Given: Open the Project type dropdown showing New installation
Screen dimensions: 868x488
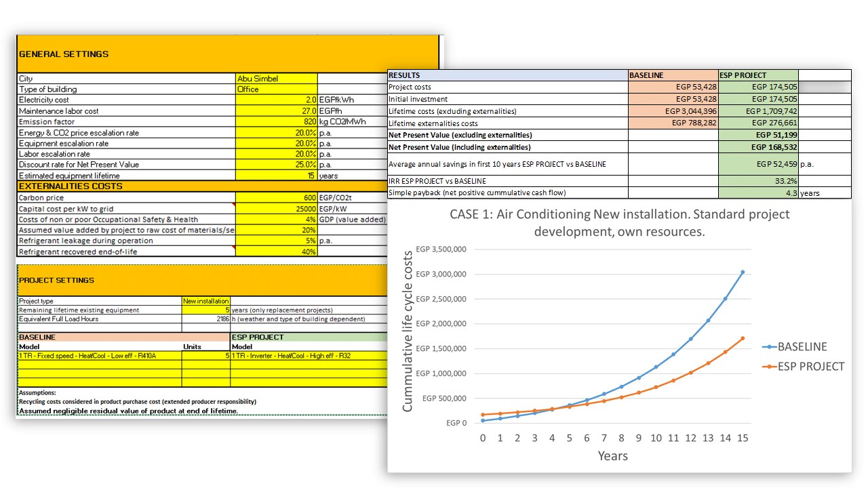Looking at the screenshot, I should pyautogui.click(x=205, y=300).
